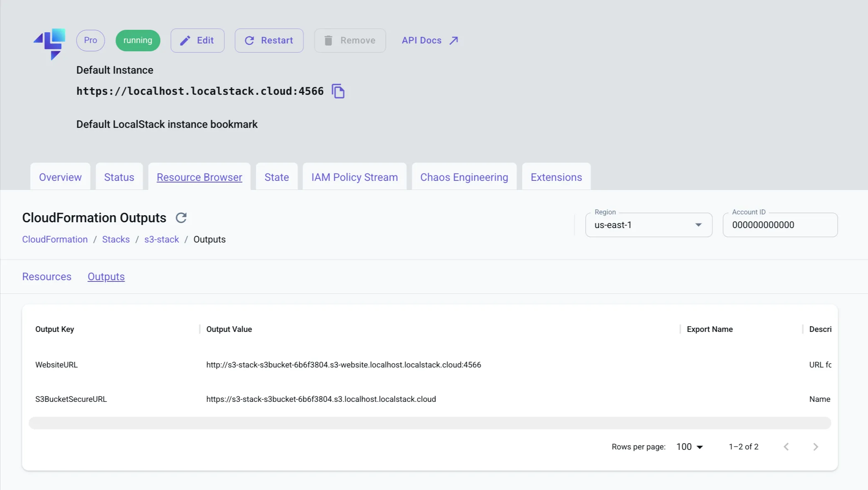Click the horizontal scrollbar below the table
The image size is (868, 490).
coord(430,423)
